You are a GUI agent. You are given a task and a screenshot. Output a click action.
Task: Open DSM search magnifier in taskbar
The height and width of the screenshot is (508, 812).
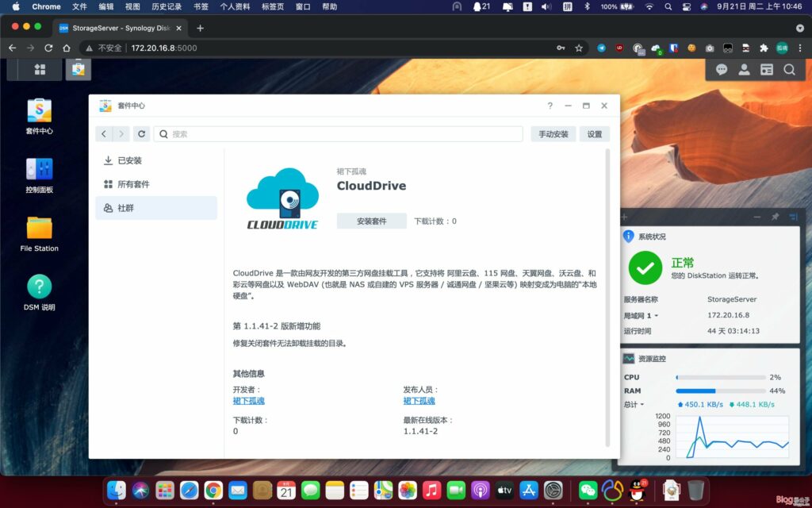click(789, 70)
